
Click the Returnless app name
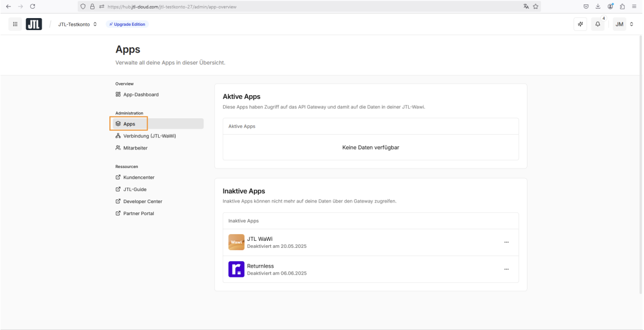[260, 266]
